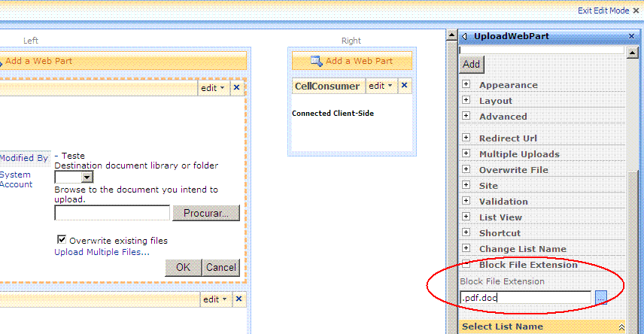Click the tool pane scrollbar up arrow

633,53
